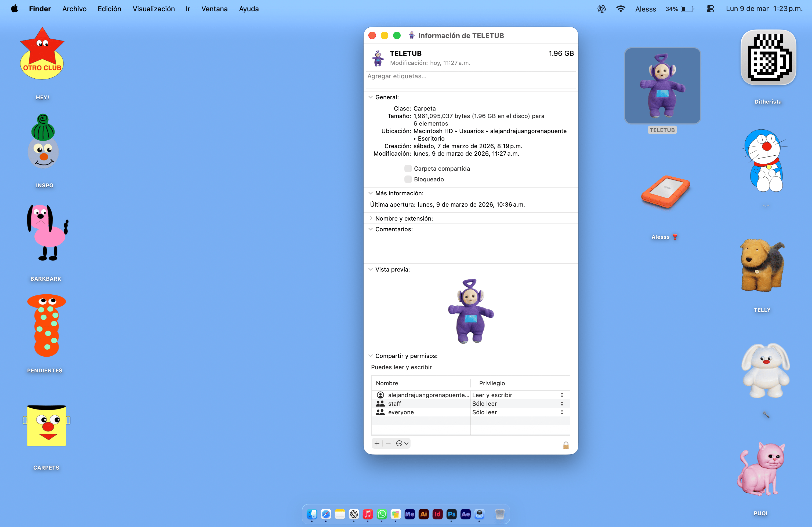812x527 pixels.
Task: Collapse Compartir y permisos section
Action: pyautogui.click(x=371, y=356)
